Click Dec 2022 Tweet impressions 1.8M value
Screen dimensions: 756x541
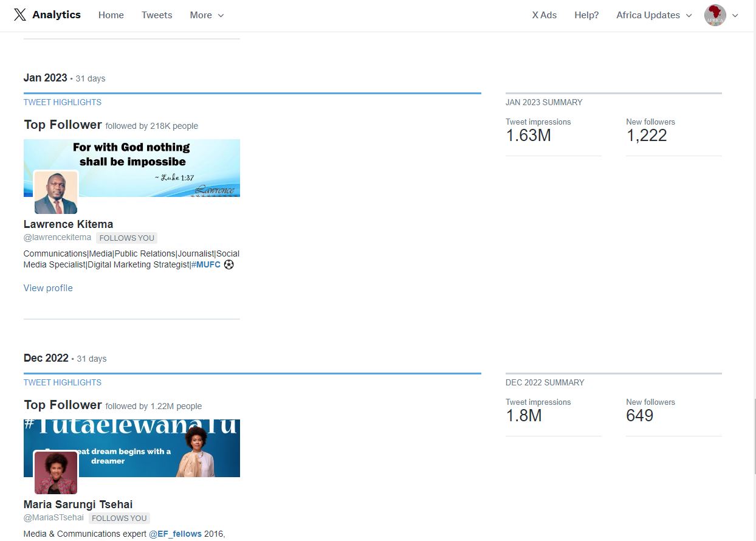click(x=523, y=416)
